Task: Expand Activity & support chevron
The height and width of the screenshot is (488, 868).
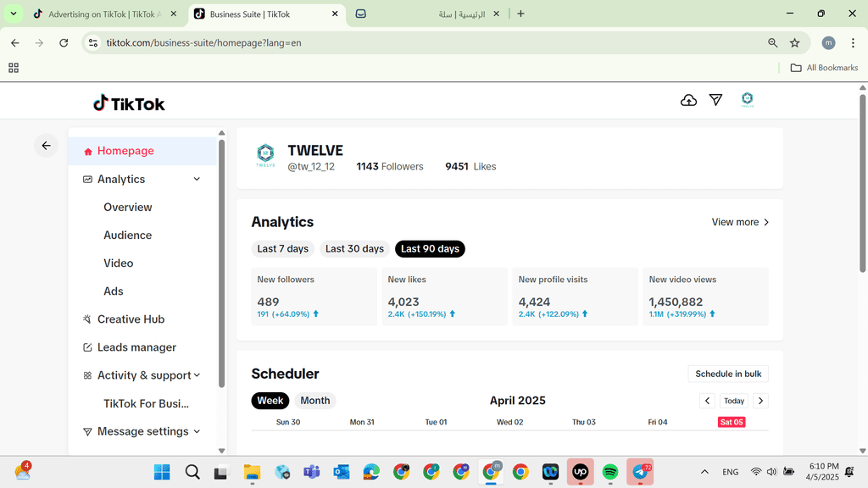Action: pyautogui.click(x=197, y=375)
